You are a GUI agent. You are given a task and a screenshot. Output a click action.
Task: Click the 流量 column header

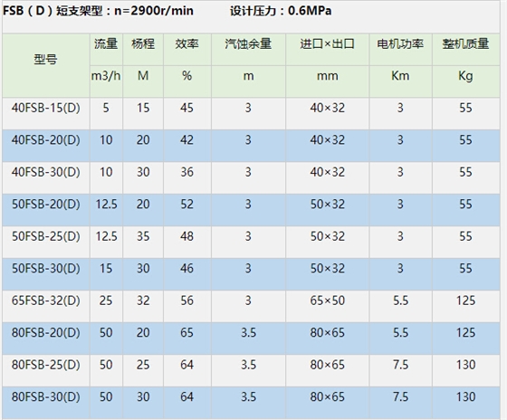[x=106, y=43]
